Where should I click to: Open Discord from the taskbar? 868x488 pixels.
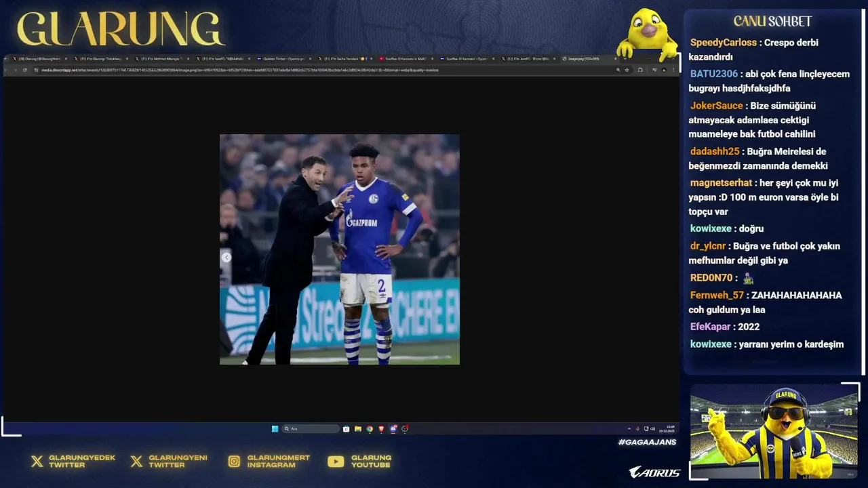coord(393,428)
